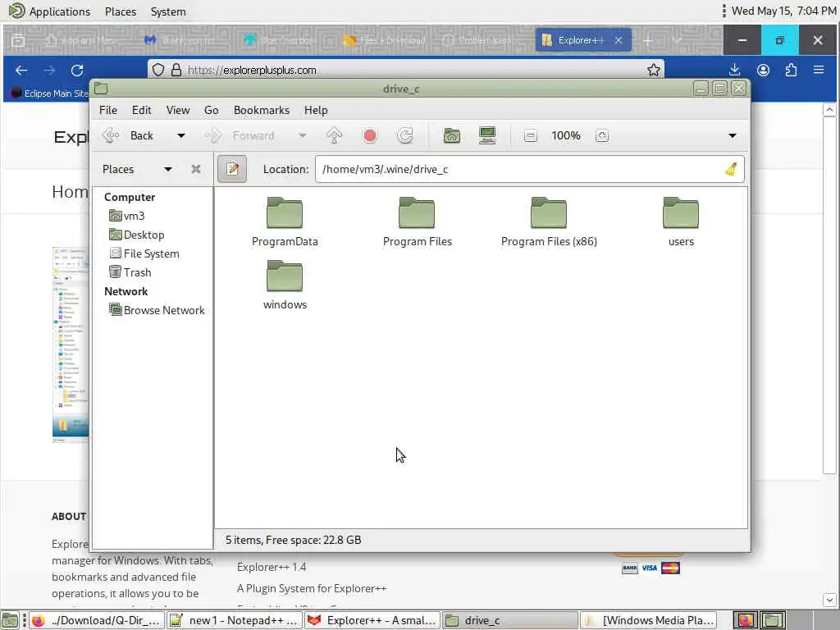Open the Explorer++ 1.4 link
Screen dimensions: 840x630
[x=272, y=567]
